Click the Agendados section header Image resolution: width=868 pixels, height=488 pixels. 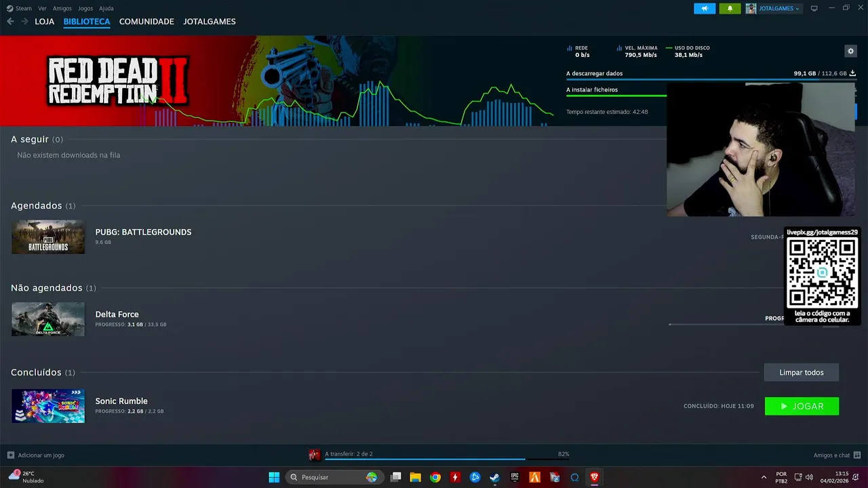pyautogui.click(x=43, y=205)
